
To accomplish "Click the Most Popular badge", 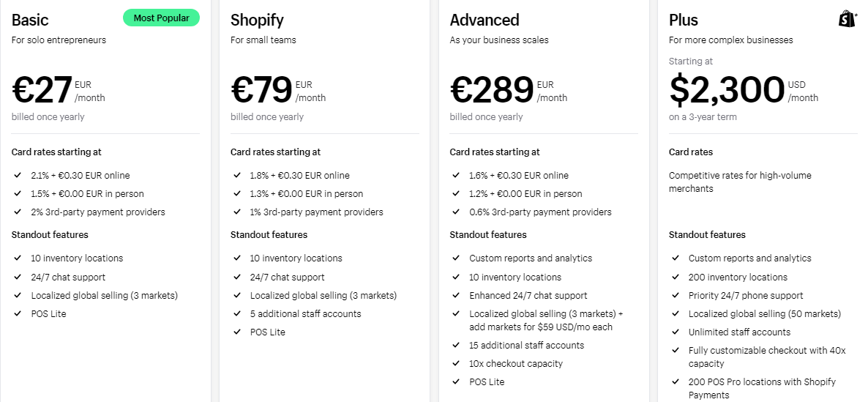I will click(161, 18).
